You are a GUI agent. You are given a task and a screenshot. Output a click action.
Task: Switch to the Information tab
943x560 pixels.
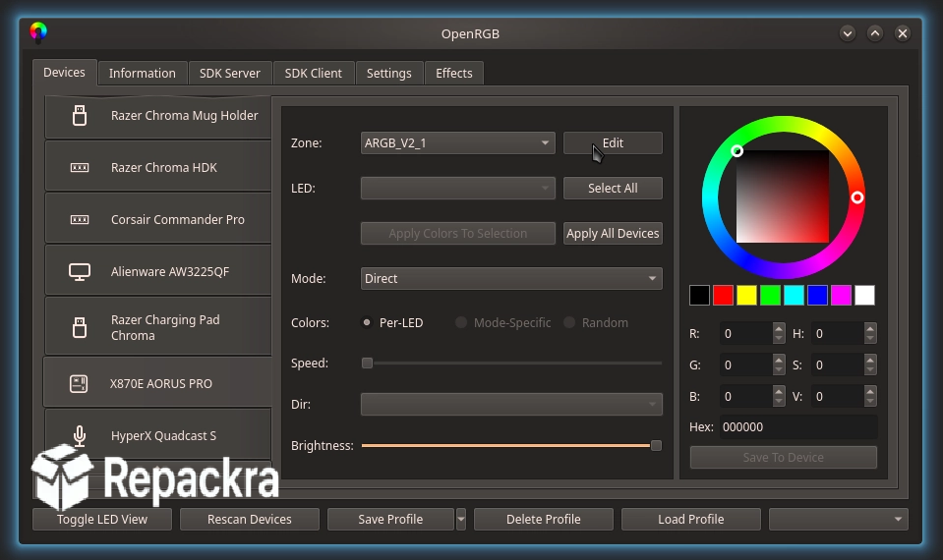pyautogui.click(x=143, y=74)
